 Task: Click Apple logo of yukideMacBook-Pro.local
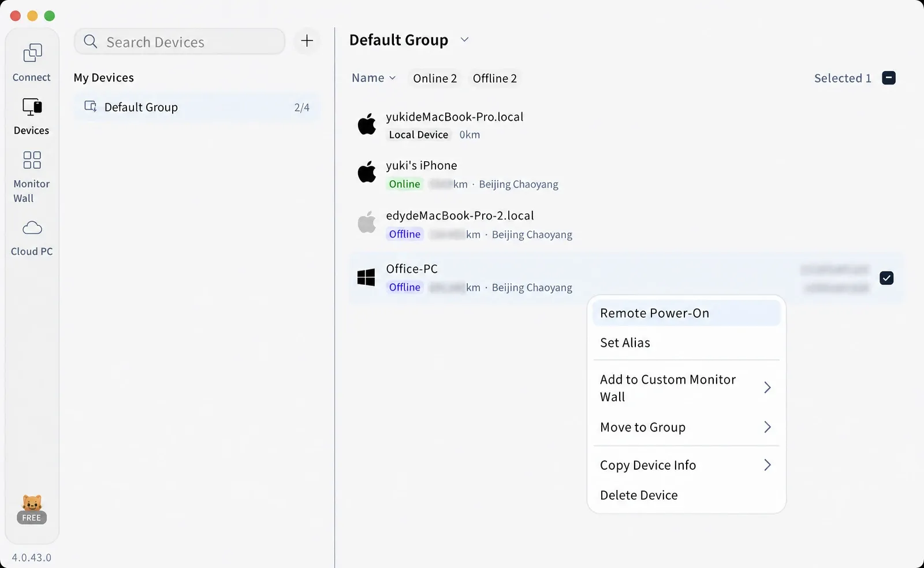tap(367, 124)
